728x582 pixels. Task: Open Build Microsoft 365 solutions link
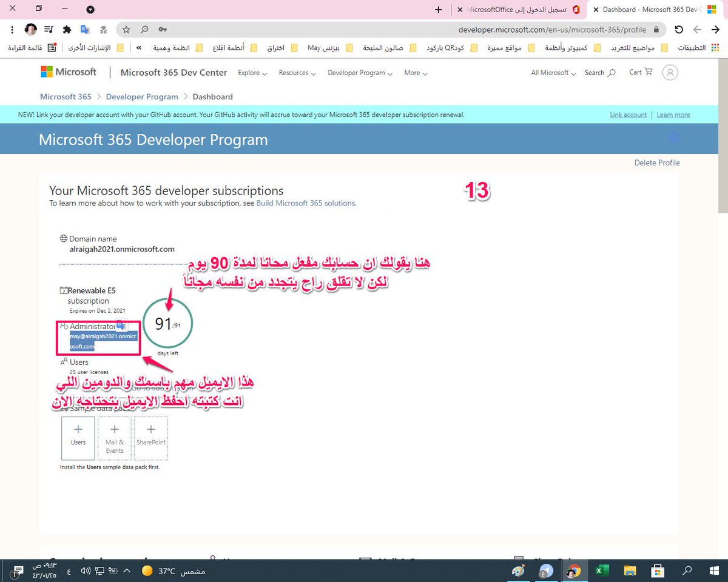[x=306, y=203]
